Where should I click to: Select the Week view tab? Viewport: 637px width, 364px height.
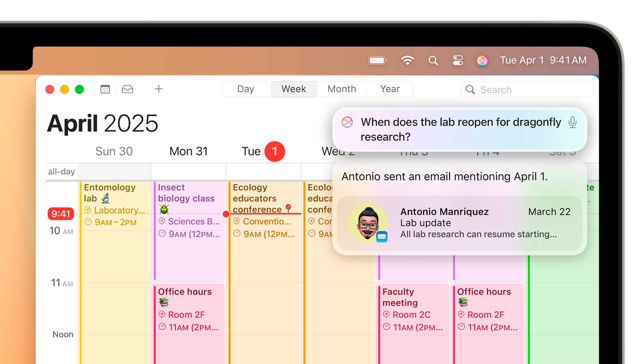click(293, 89)
